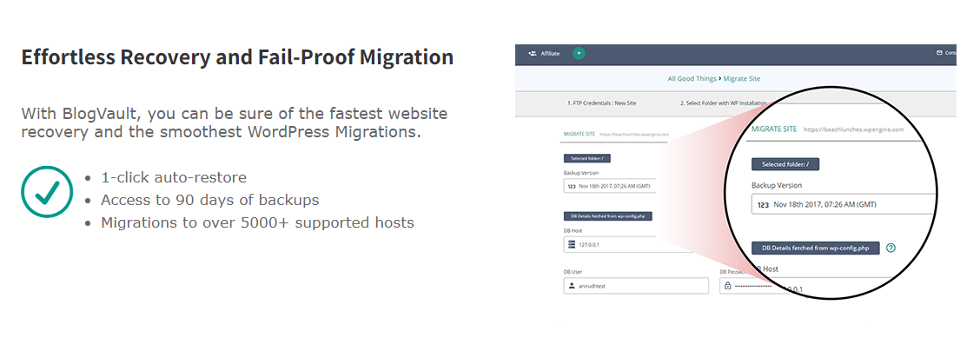This screenshot has height=338, width=980.
Task: Click the help question mark in magnified view
Action: 891,248
